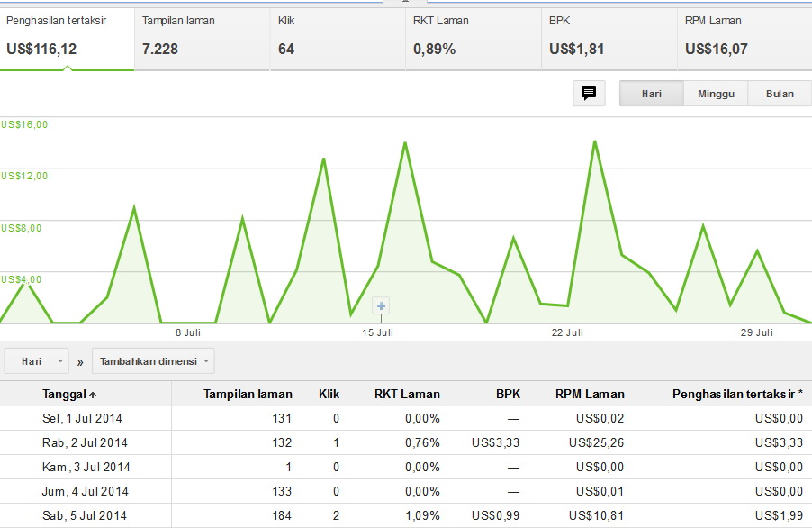
Task: Click the caret on Tambahkan dimensi
Action: (204, 360)
